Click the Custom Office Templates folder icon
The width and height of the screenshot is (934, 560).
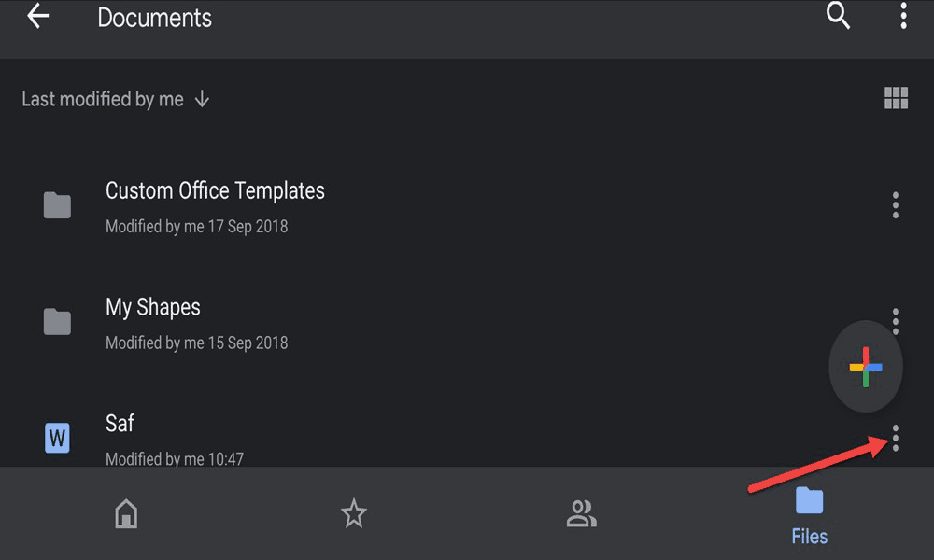click(57, 205)
